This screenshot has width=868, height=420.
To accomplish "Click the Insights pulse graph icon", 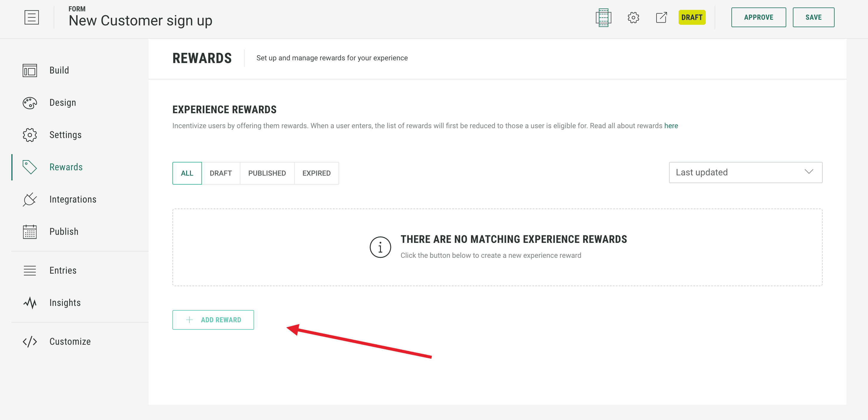I will (x=30, y=303).
